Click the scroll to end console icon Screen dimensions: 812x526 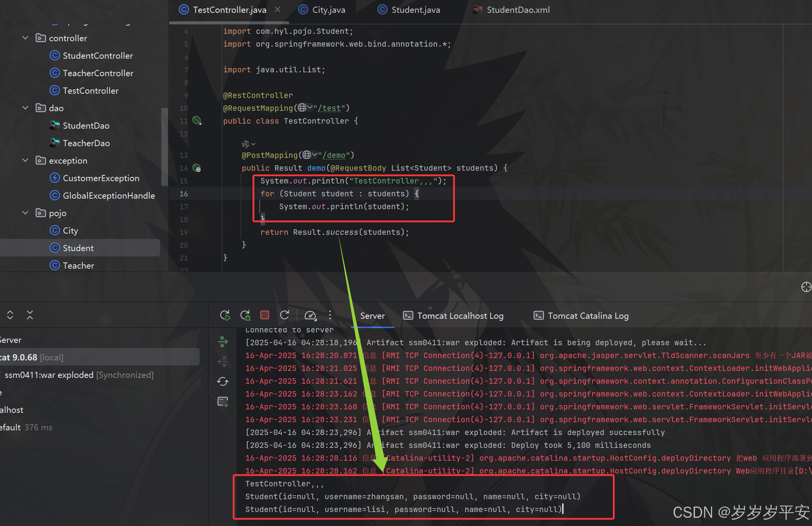point(223,402)
